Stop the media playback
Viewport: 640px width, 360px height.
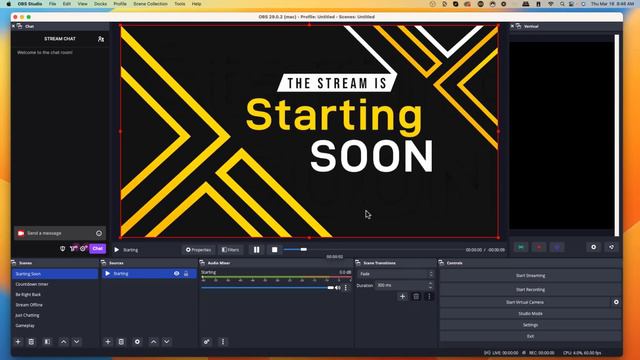pyautogui.click(x=275, y=249)
